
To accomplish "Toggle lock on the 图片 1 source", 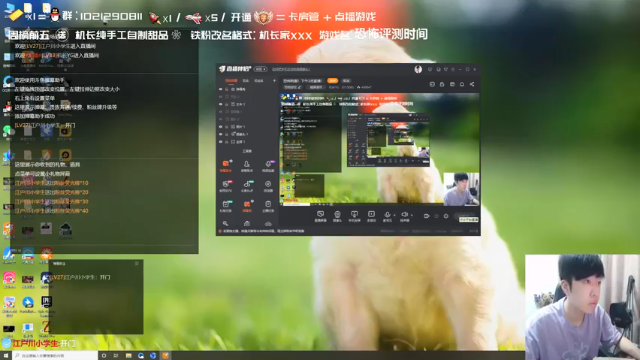I will 227,127.
